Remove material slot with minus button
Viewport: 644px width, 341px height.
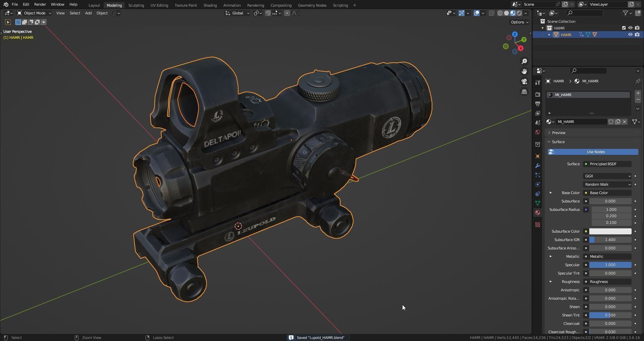(638, 100)
